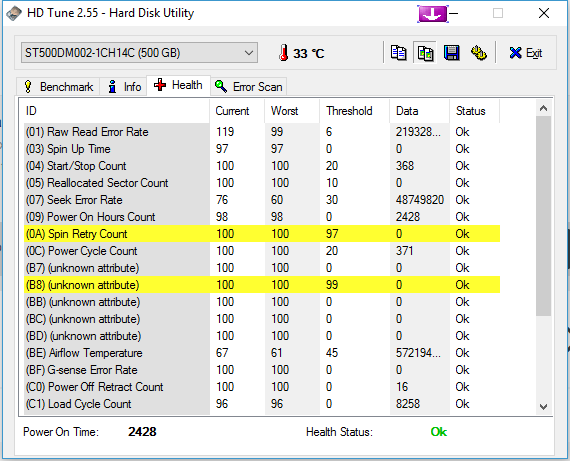
Task: Select the Reallocated Sector Count row
Action: 262,183
